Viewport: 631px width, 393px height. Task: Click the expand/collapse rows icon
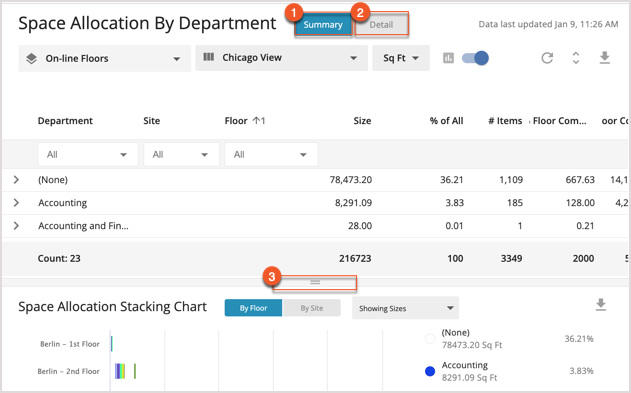tap(576, 58)
